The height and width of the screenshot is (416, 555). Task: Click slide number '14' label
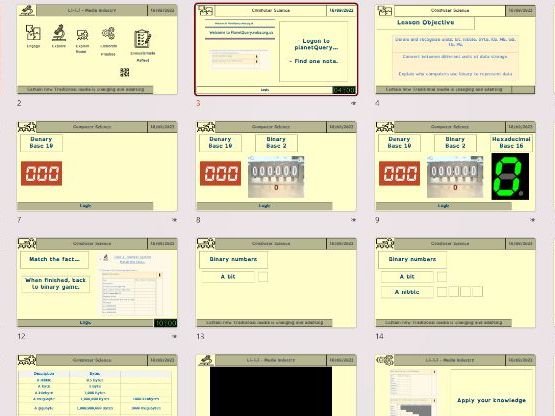(x=379, y=336)
